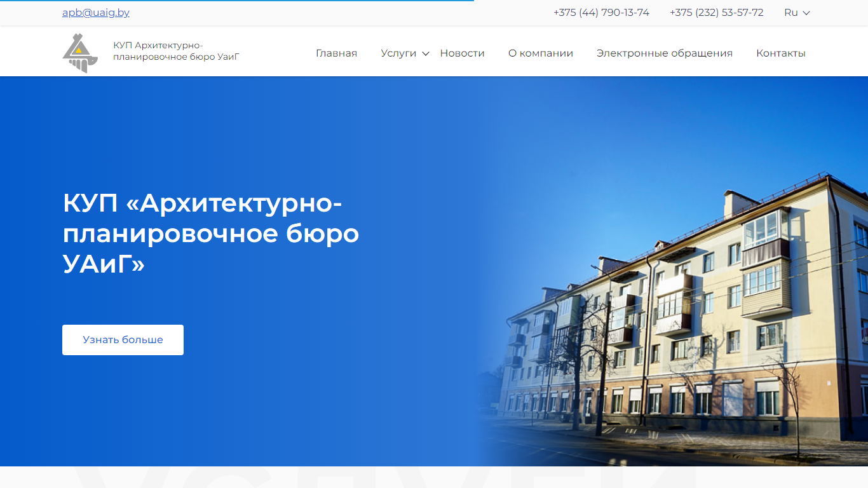The image size is (868, 488).
Task: Click the hero heading КУП «Архитектурно-планировочное бюро УАиГ»
Action: [x=211, y=233]
